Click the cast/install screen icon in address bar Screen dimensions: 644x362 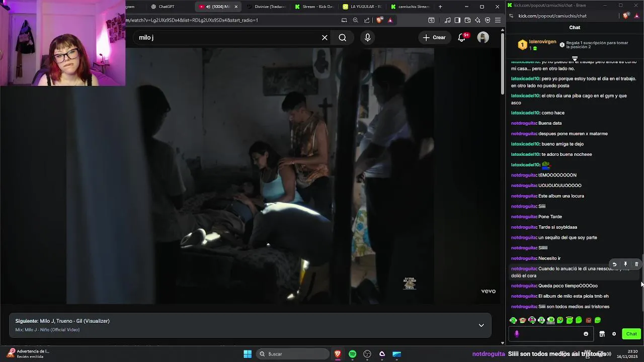(344, 20)
